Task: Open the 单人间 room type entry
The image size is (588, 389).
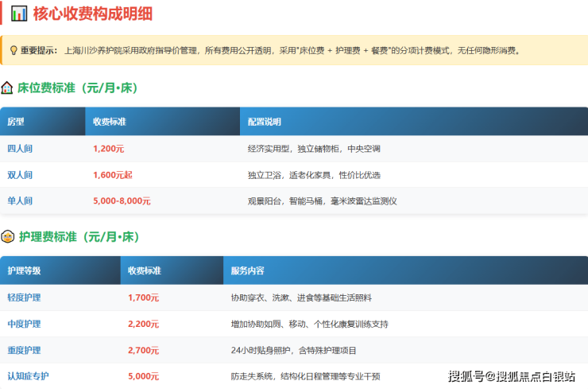Action: [x=20, y=201]
